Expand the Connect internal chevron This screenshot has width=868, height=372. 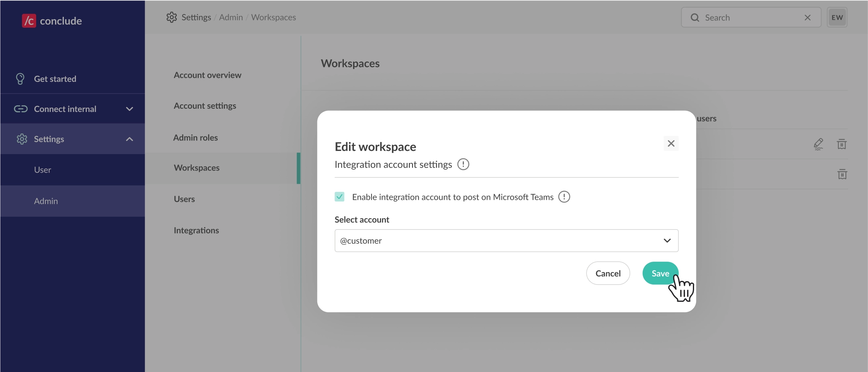[x=129, y=109]
